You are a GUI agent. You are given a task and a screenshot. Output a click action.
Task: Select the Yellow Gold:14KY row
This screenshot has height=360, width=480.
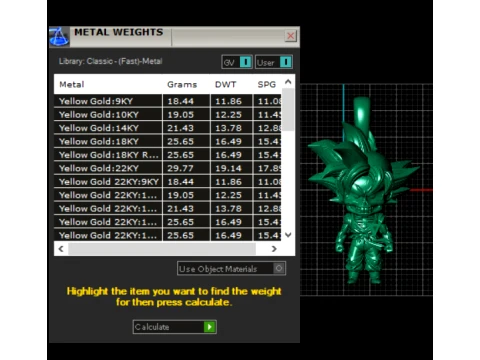[x=167, y=128]
